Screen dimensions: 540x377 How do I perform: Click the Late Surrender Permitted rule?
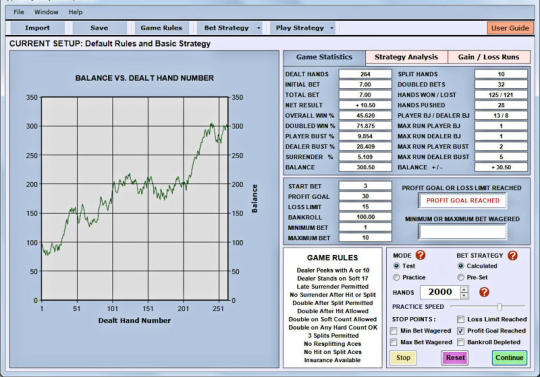click(332, 286)
